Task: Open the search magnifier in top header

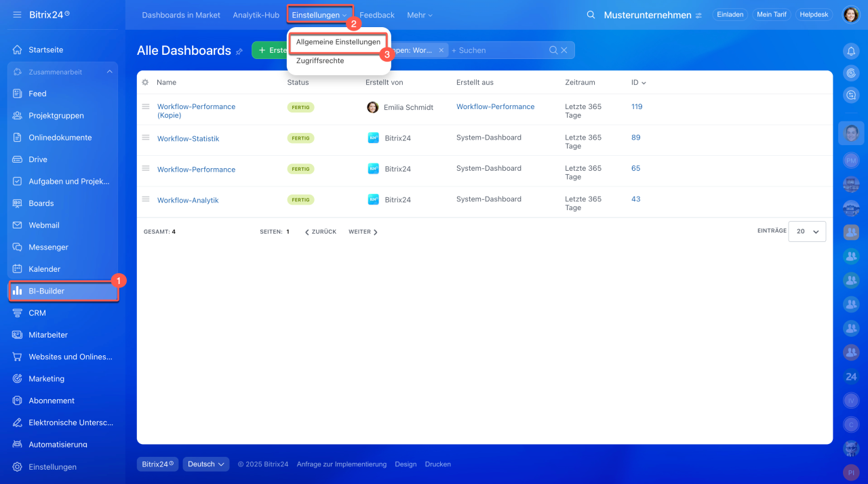Action: point(591,15)
